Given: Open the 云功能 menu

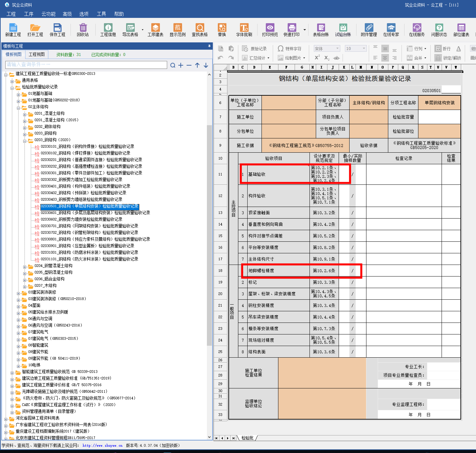Looking at the screenshot, I should 48,14.
